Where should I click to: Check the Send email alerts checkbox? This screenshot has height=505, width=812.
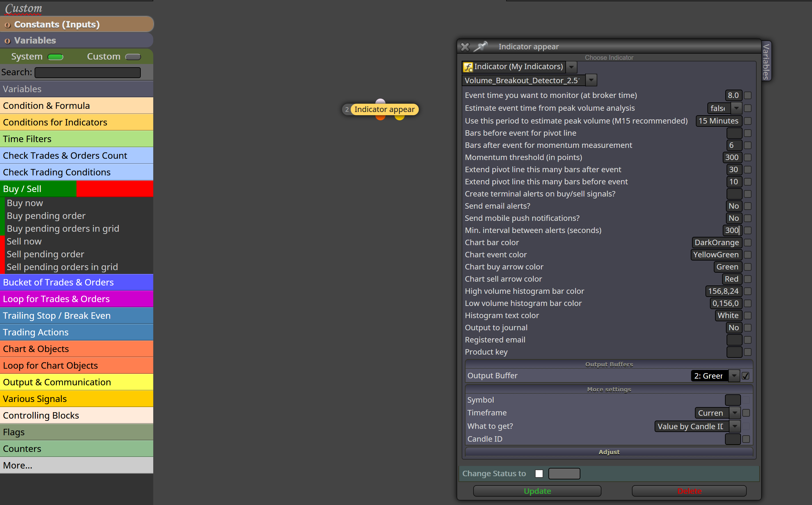[x=748, y=206]
